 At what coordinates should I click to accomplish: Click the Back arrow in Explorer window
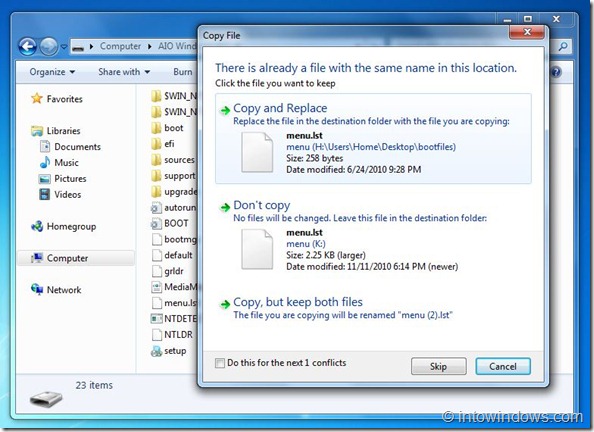point(28,47)
